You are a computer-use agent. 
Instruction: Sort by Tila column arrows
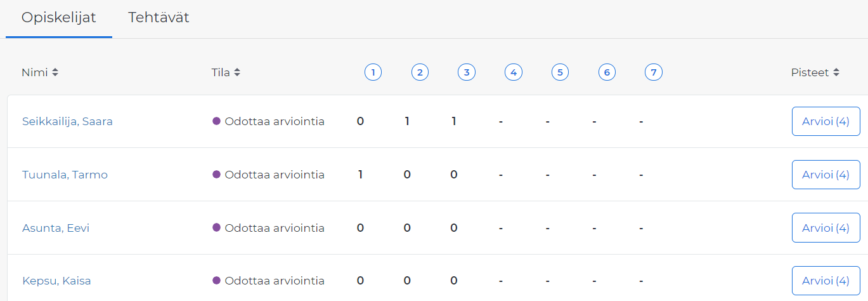[237, 72]
